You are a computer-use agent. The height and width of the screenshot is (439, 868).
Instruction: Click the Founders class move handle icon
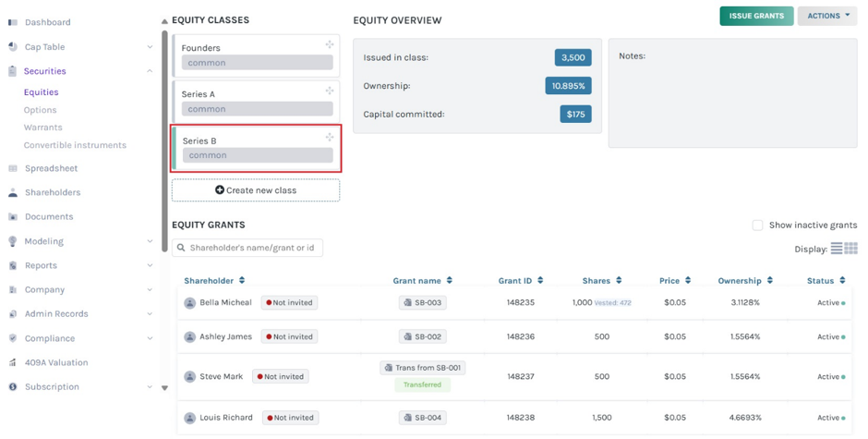point(330,44)
